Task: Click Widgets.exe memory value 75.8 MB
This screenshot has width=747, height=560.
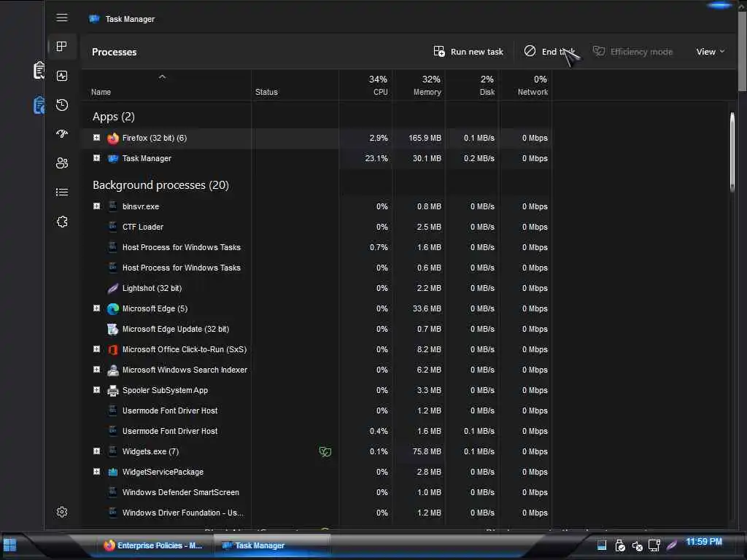Action: (x=427, y=451)
